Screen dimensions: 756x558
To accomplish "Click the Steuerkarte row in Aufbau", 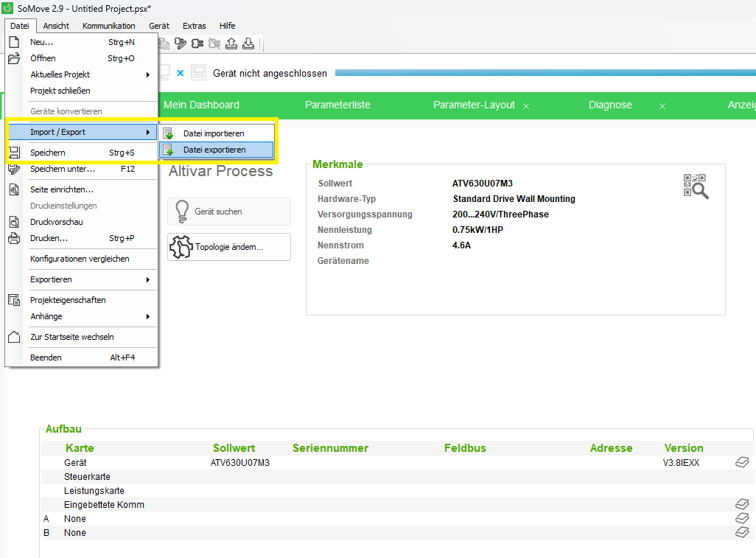I will [x=396, y=476].
